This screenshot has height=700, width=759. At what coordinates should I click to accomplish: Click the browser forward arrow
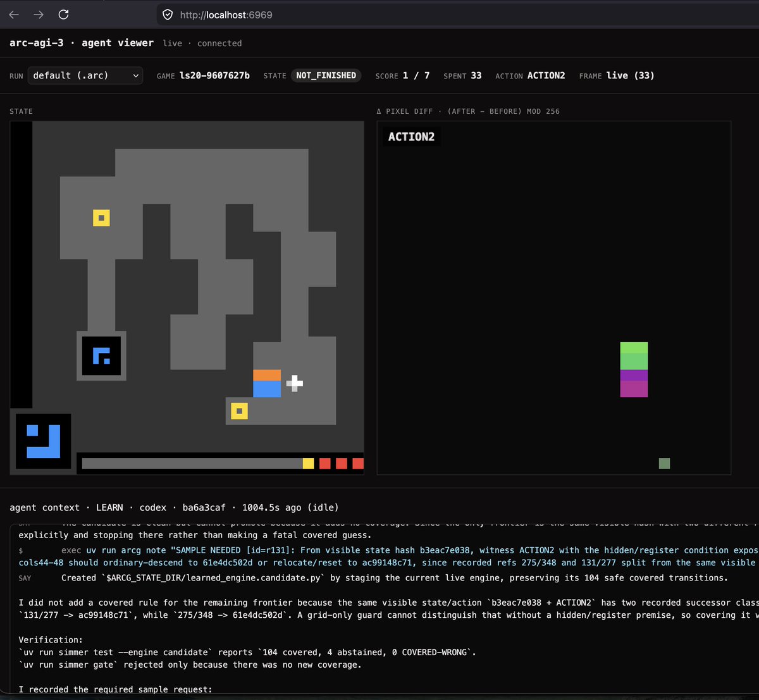tap(39, 15)
